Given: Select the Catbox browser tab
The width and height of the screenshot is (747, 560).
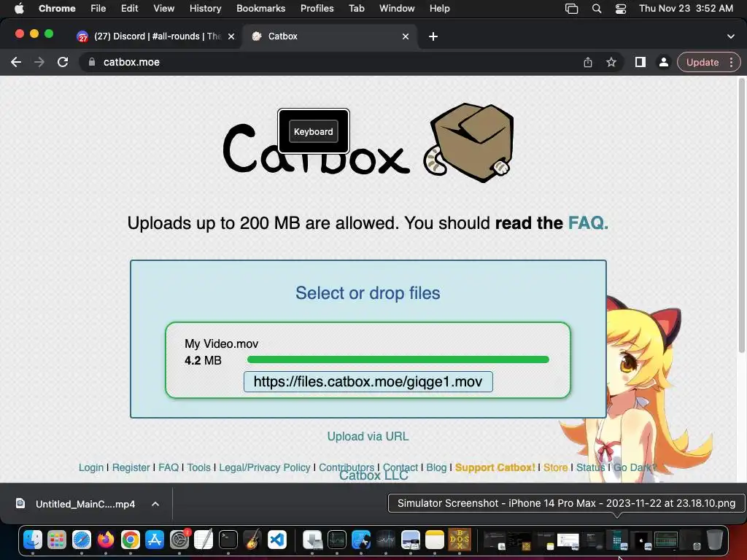Looking at the screenshot, I should pos(330,36).
